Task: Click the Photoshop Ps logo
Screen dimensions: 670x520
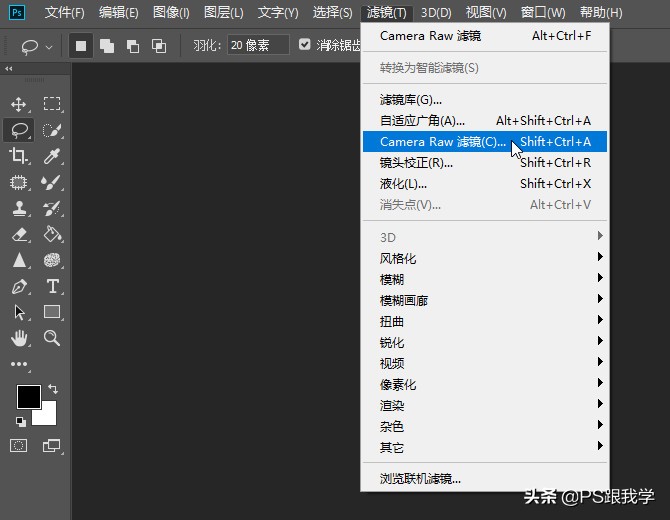Action: click(17, 12)
